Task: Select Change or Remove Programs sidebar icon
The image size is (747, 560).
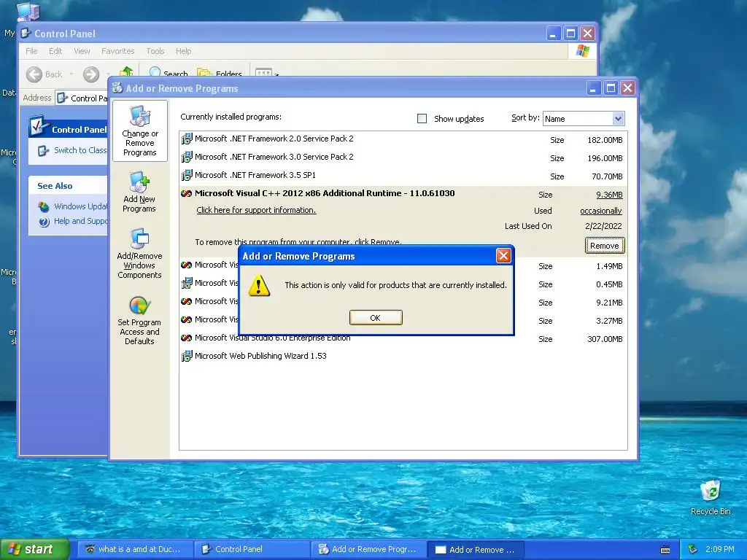Action: (x=139, y=131)
